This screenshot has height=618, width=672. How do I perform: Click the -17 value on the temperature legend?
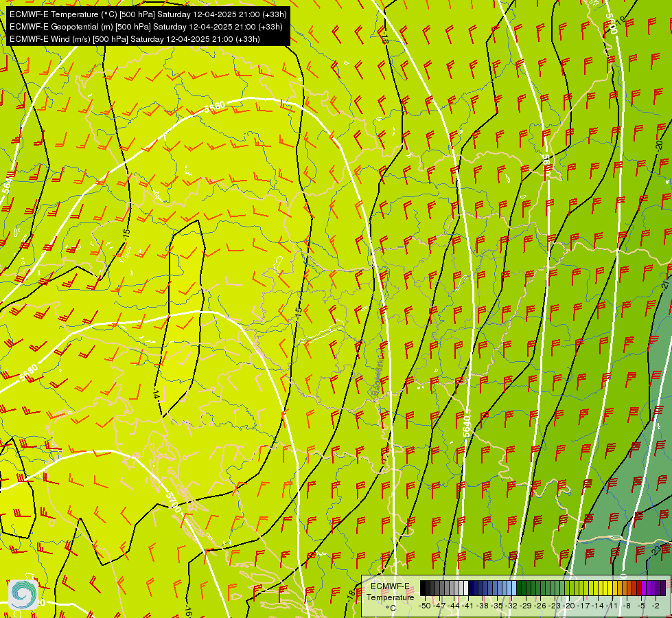point(583,606)
